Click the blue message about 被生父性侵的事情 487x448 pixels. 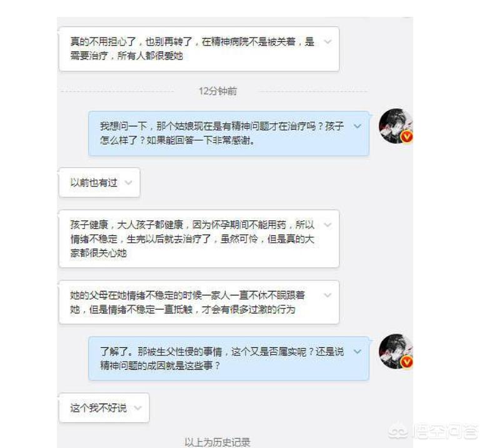pos(229,359)
